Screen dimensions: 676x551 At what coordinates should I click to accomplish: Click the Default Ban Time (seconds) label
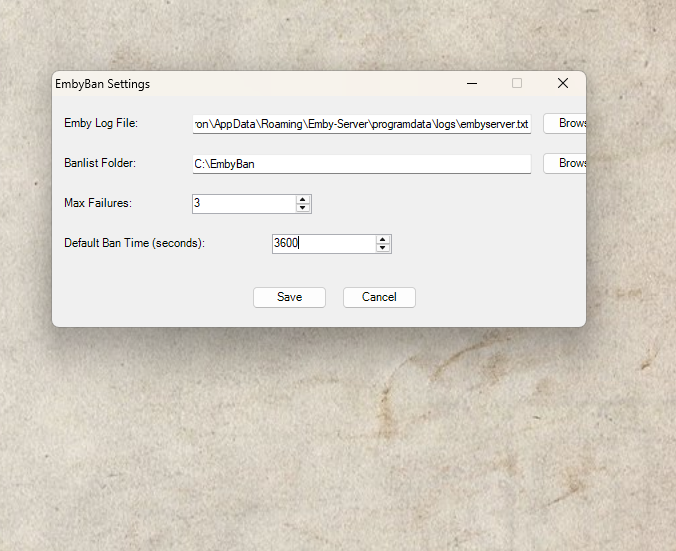(135, 243)
